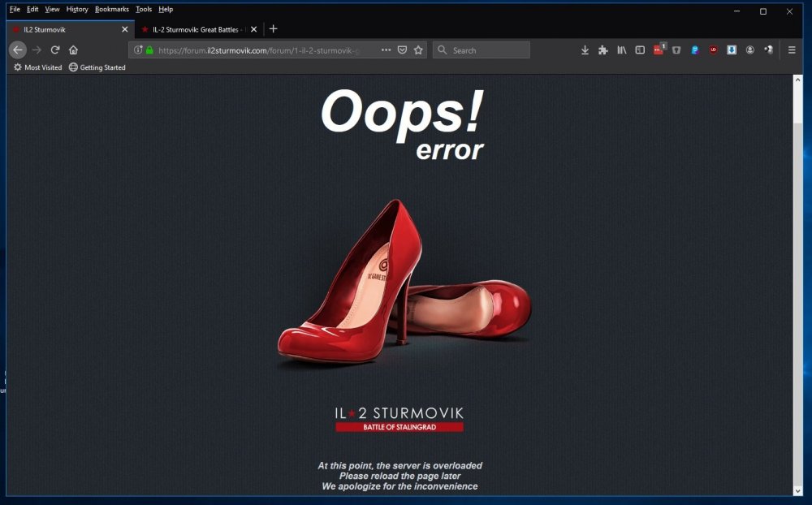
Task: Click the puzzle-piece extension icon
Action: tap(603, 50)
